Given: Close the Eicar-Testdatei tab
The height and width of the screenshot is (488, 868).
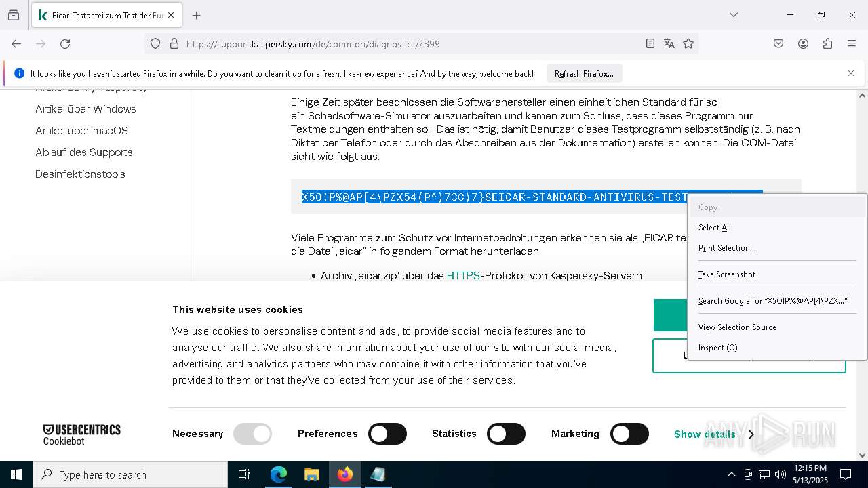Looking at the screenshot, I should [x=171, y=15].
